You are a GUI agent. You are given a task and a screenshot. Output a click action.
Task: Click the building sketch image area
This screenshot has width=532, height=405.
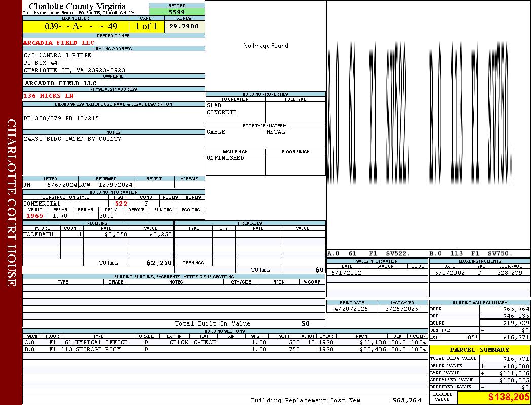(428, 121)
